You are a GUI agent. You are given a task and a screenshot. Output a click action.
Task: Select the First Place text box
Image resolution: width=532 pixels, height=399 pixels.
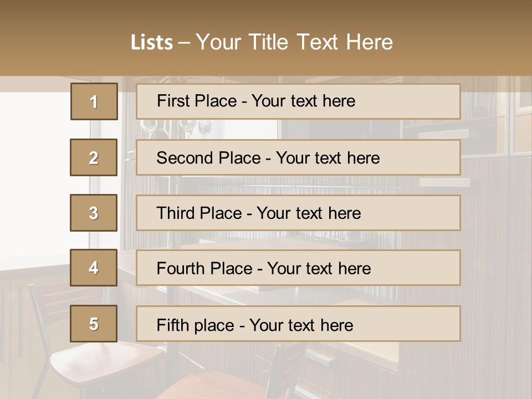pyautogui.click(x=298, y=101)
